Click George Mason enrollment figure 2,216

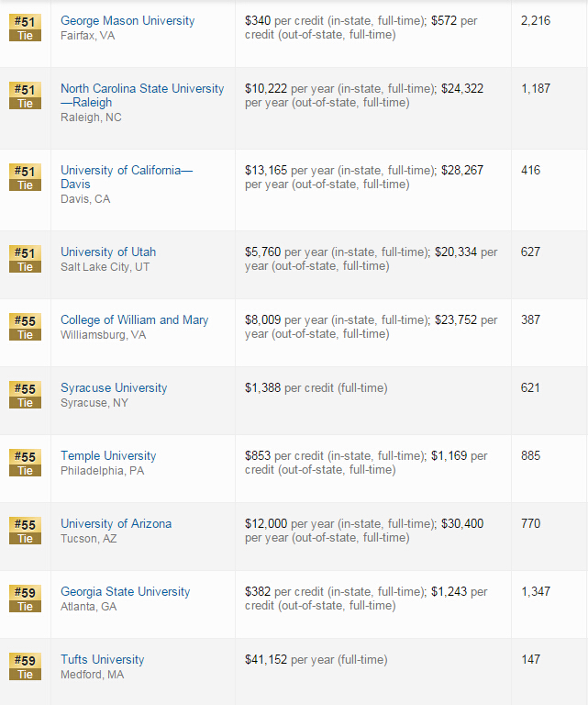tap(536, 21)
